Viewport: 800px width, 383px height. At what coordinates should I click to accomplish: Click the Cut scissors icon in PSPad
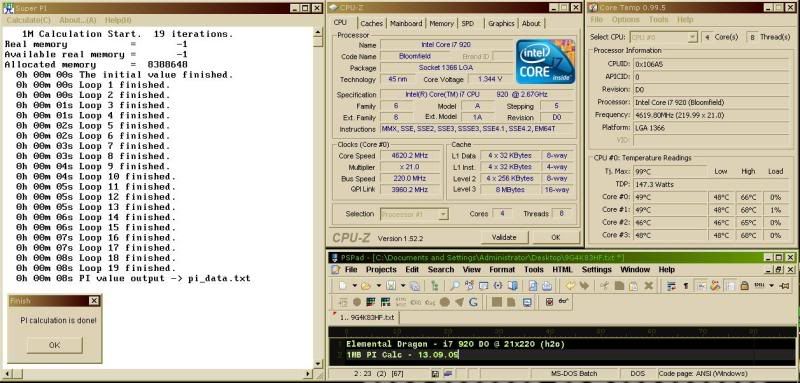[x=605, y=286]
